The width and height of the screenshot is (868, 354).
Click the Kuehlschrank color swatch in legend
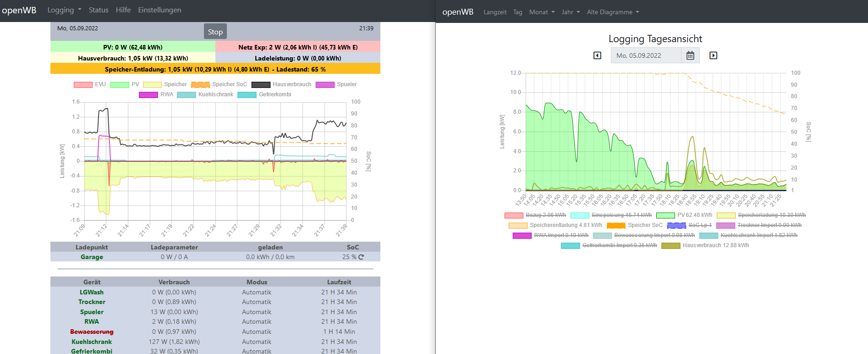coord(187,95)
